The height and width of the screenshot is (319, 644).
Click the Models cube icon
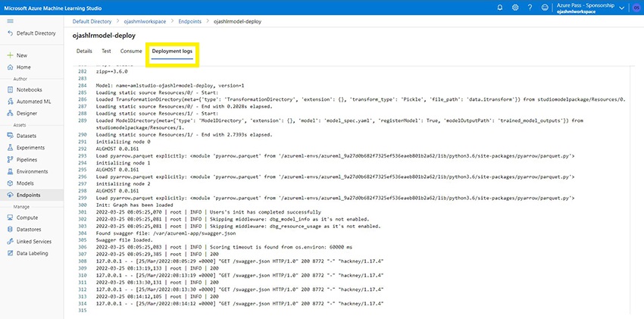pyautogui.click(x=11, y=183)
